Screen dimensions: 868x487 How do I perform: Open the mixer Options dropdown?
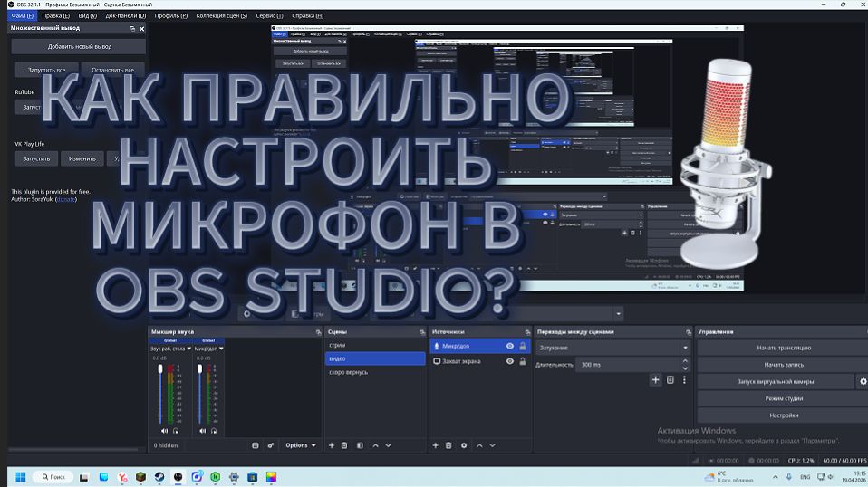pos(301,445)
